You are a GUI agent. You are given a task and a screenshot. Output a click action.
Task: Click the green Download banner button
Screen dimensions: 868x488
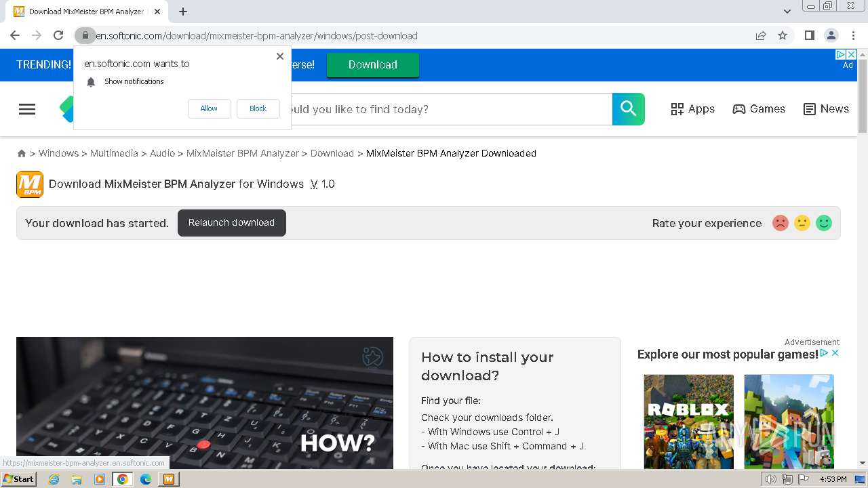pos(372,64)
